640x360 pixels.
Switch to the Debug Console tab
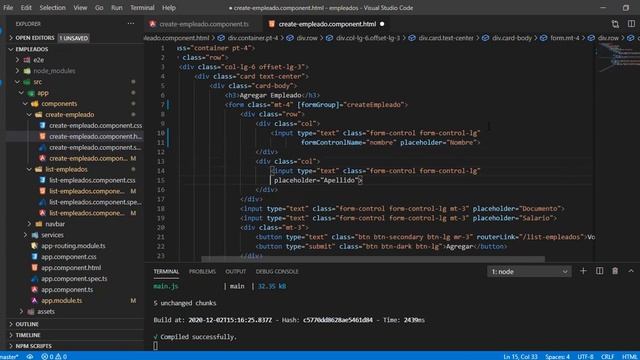(x=277, y=271)
